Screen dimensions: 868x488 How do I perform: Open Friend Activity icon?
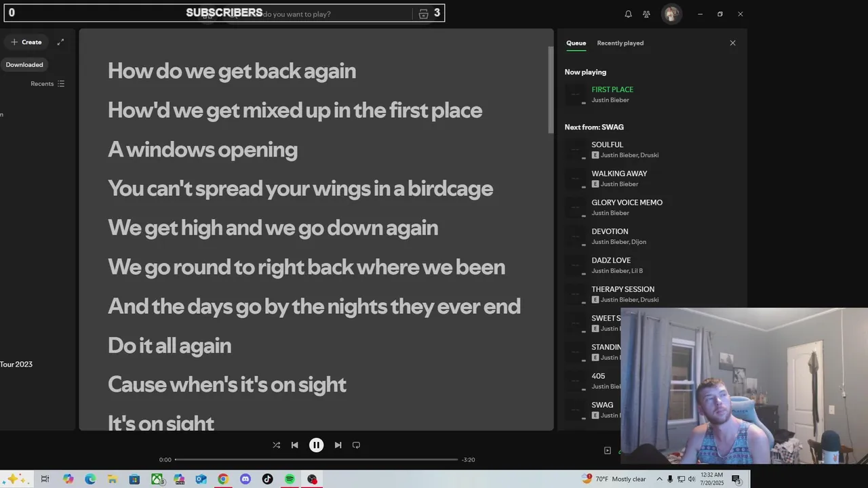[646, 14]
